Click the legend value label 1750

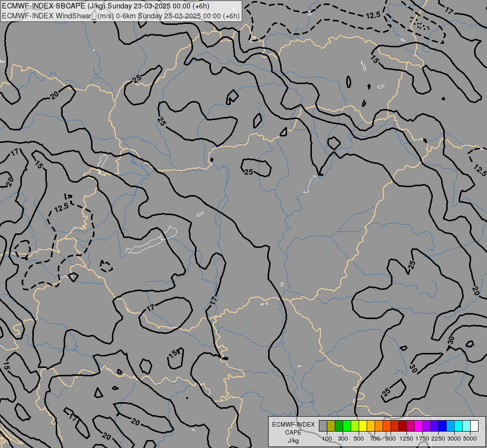(422, 439)
